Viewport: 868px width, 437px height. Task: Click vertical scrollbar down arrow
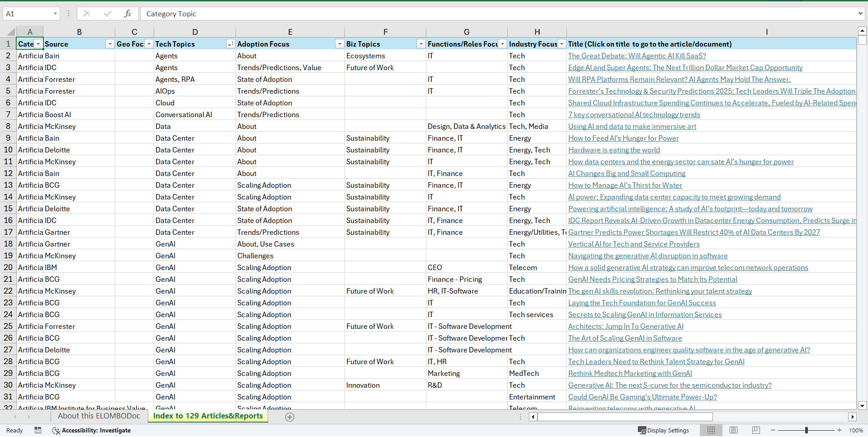click(862, 406)
